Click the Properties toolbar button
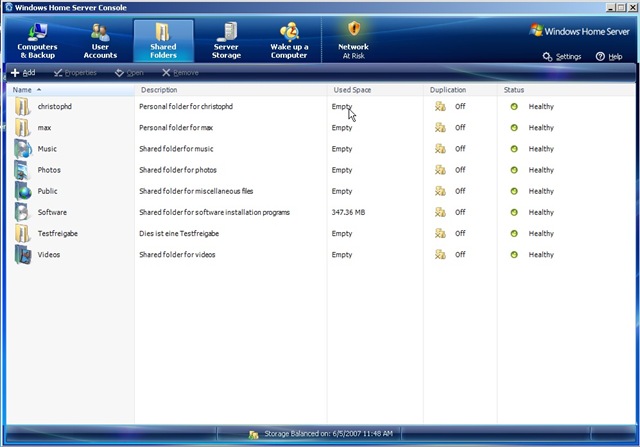The width and height of the screenshot is (640, 447). [x=75, y=73]
